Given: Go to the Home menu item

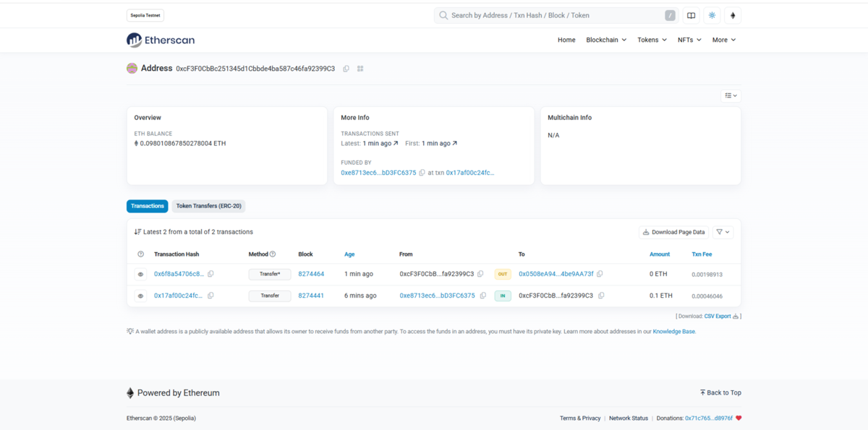Looking at the screenshot, I should pyautogui.click(x=566, y=40).
